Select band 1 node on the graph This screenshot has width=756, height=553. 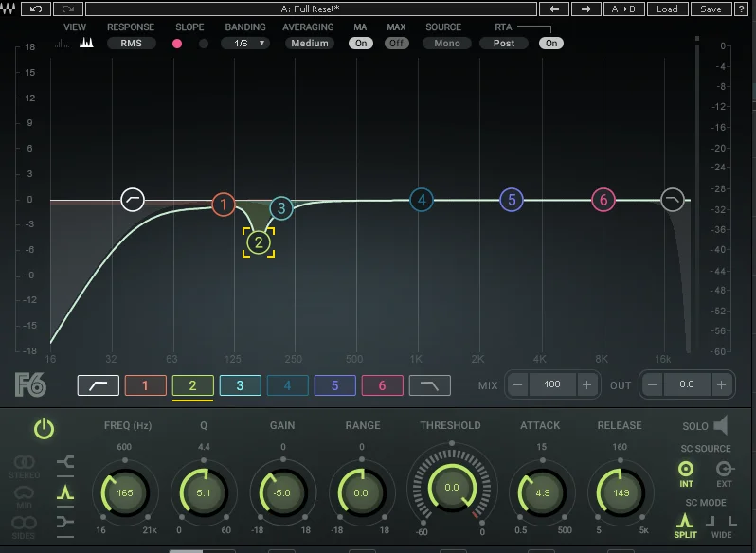click(x=224, y=205)
